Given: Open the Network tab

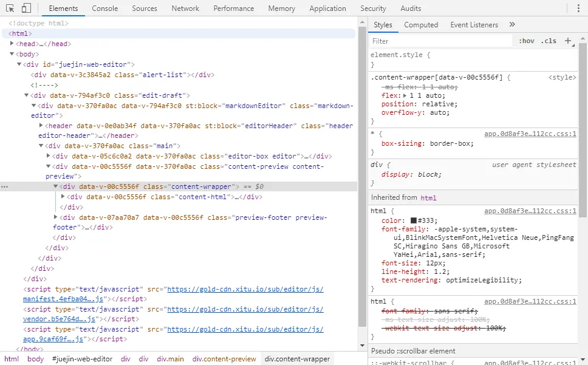Looking at the screenshot, I should tap(185, 9).
